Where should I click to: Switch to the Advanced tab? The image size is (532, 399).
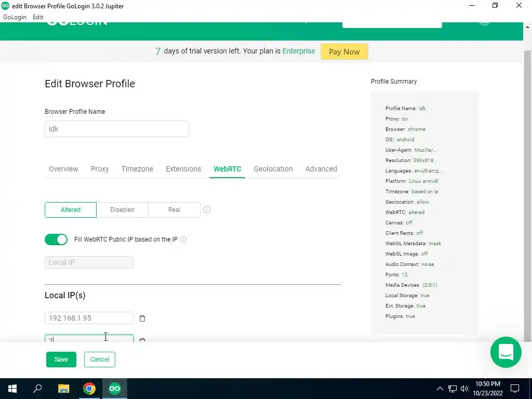tap(321, 169)
